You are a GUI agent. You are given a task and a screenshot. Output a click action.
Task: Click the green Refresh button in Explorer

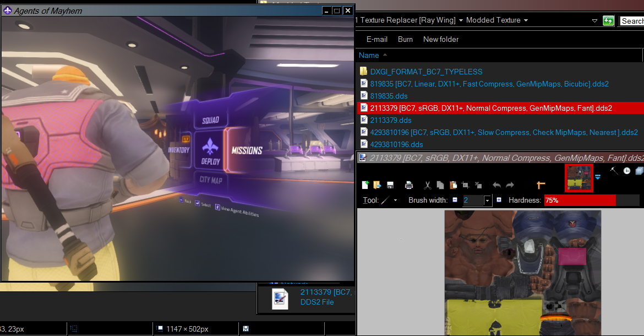608,21
